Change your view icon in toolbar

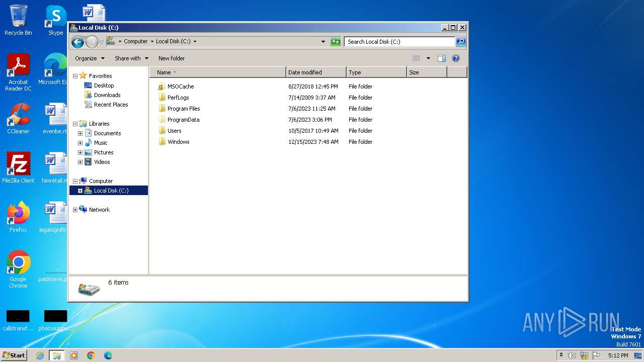[x=416, y=58]
